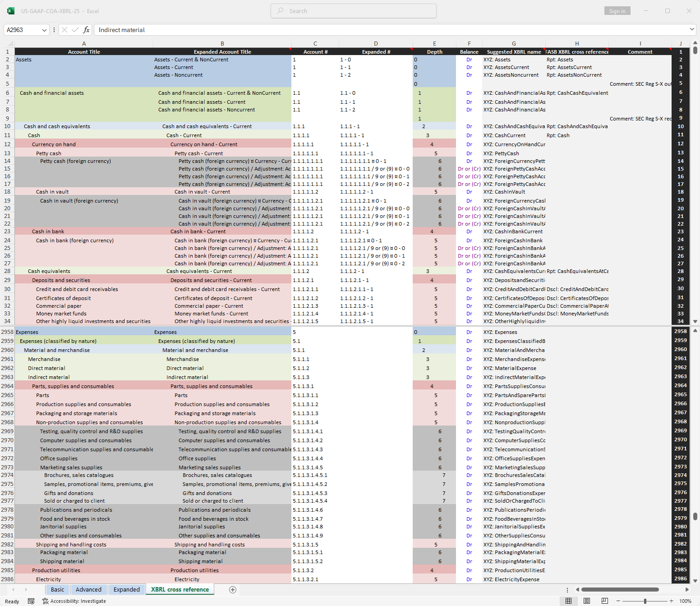
Task: Select column B header
Action: (x=222, y=44)
